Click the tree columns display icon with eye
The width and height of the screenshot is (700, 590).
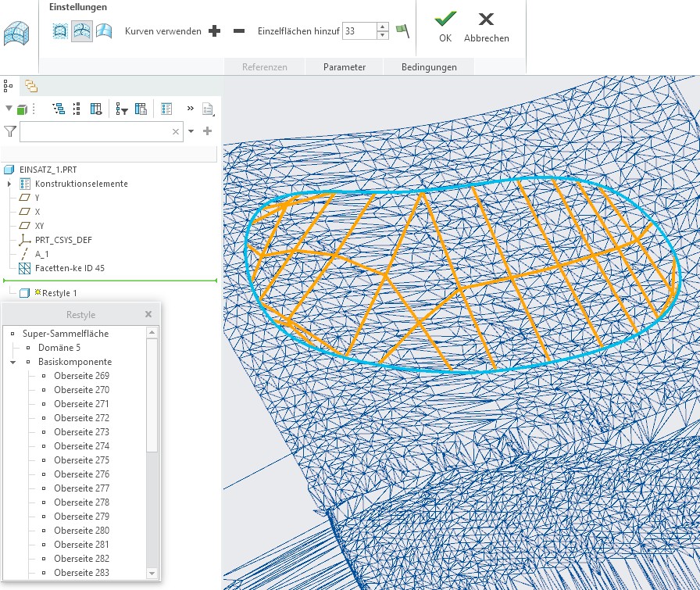pos(96,109)
